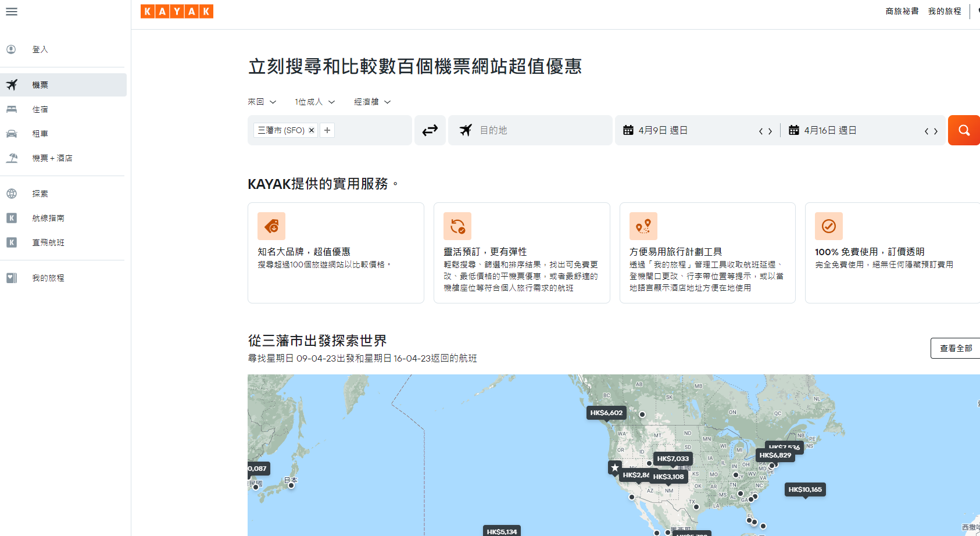Expand the 來回 trip type dropdown
This screenshot has height=536, width=980.
coord(262,102)
